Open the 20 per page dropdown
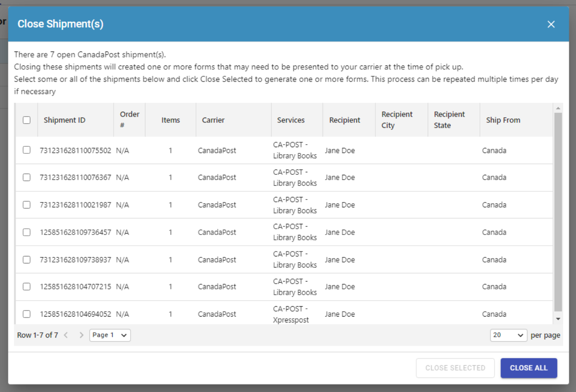Viewport: 576px width, 392px height. (508, 335)
